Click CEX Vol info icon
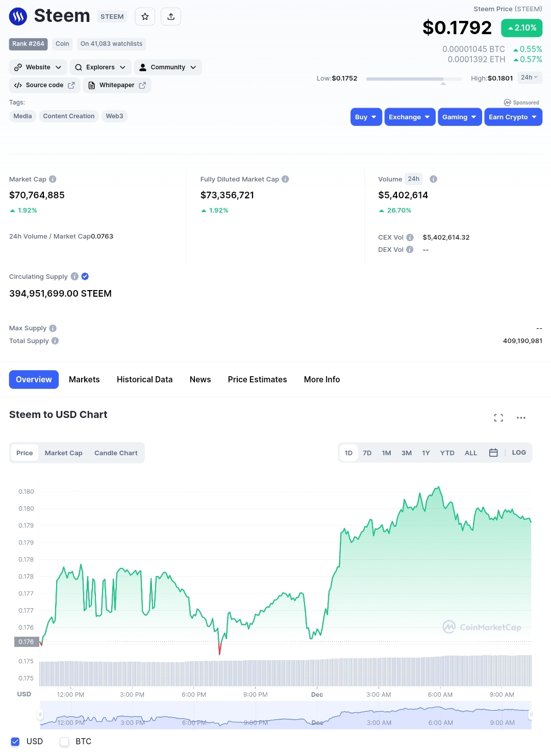Image resolution: width=551 pixels, height=756 pixels. [410, 238]
